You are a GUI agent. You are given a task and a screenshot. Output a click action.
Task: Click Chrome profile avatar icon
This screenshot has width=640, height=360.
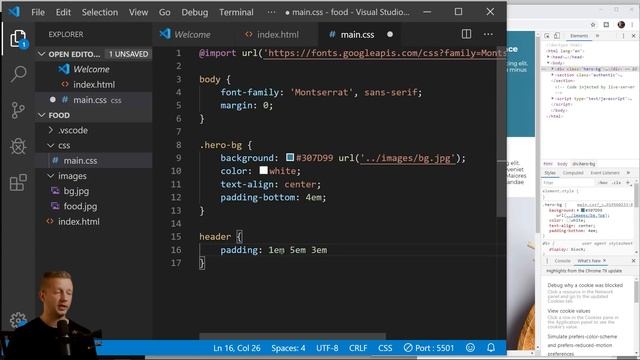621,24
